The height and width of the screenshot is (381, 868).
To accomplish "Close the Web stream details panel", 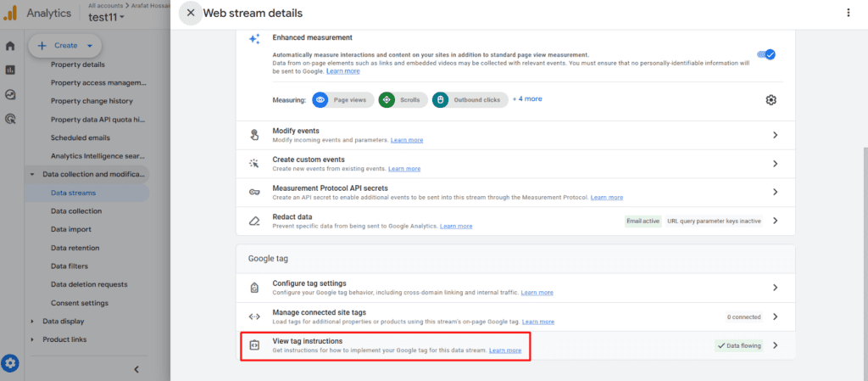I will pos(191,13).
